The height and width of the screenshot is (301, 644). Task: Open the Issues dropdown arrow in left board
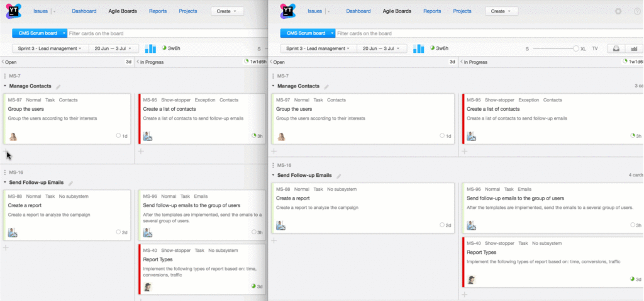click(x=55, y=11)
